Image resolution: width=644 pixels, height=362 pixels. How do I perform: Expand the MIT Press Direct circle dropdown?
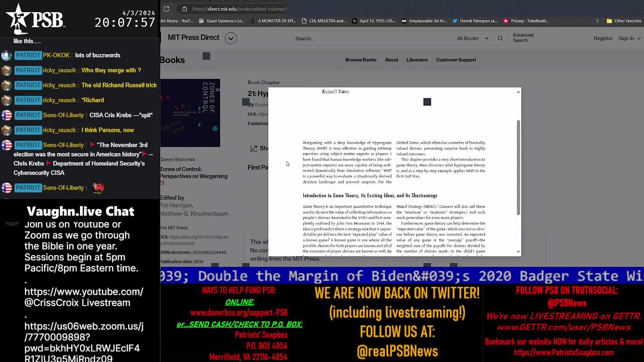230,38
